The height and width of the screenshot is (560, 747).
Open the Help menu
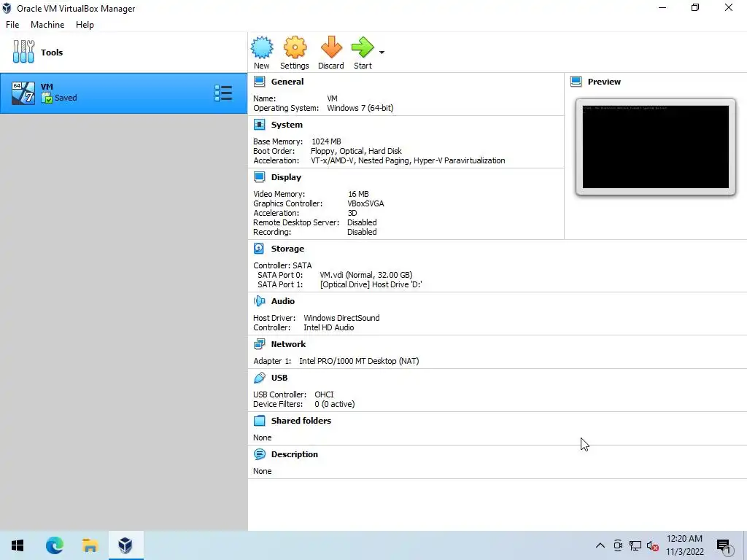[85, 25]
